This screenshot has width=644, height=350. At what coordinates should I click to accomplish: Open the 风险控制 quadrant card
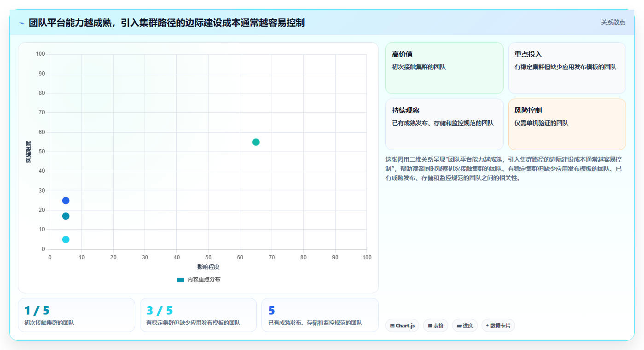pyautogui.click(x=567, y=124)
